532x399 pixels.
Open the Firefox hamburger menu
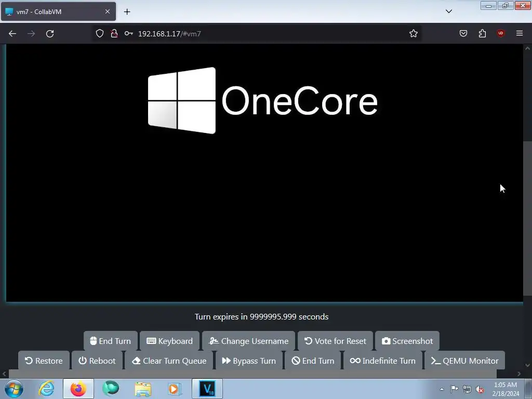520,33
